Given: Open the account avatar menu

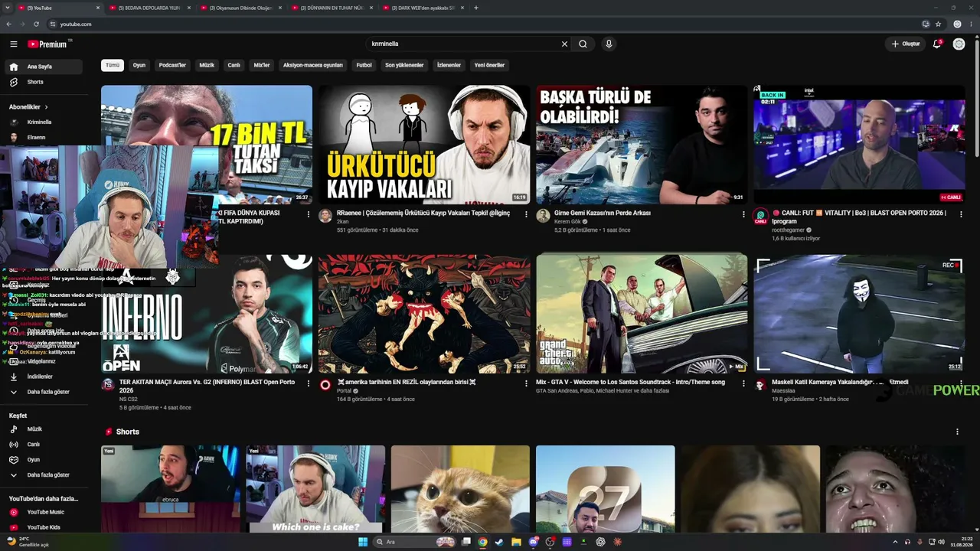Looking at the screenshot, I should [959, 44].
